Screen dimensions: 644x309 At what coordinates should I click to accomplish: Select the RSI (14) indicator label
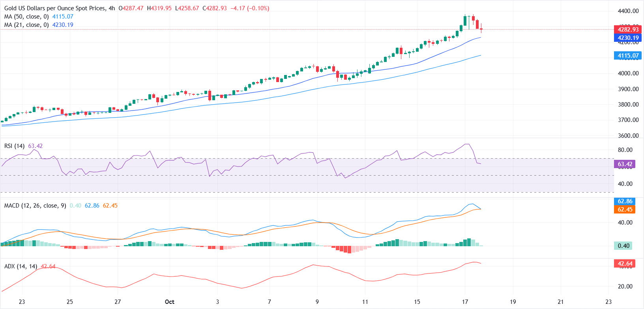14,146
